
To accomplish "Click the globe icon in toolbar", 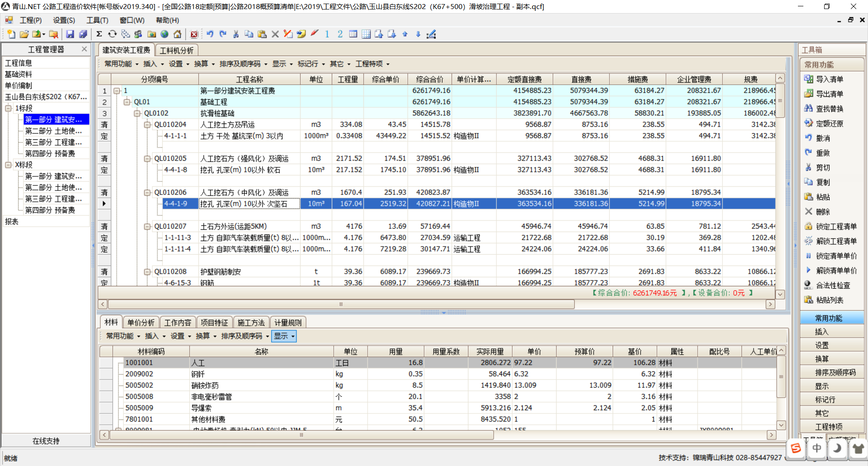I will (x=165, y=34).
